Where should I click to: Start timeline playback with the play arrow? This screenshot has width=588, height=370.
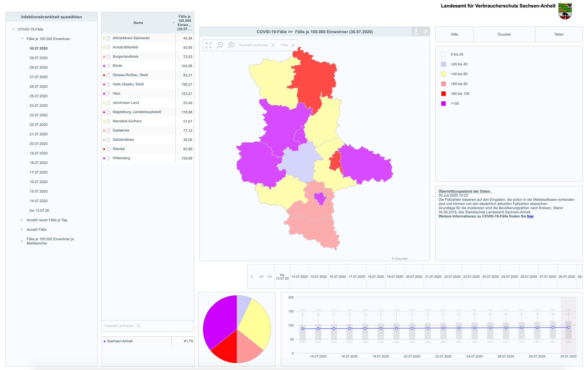[252, 277]
